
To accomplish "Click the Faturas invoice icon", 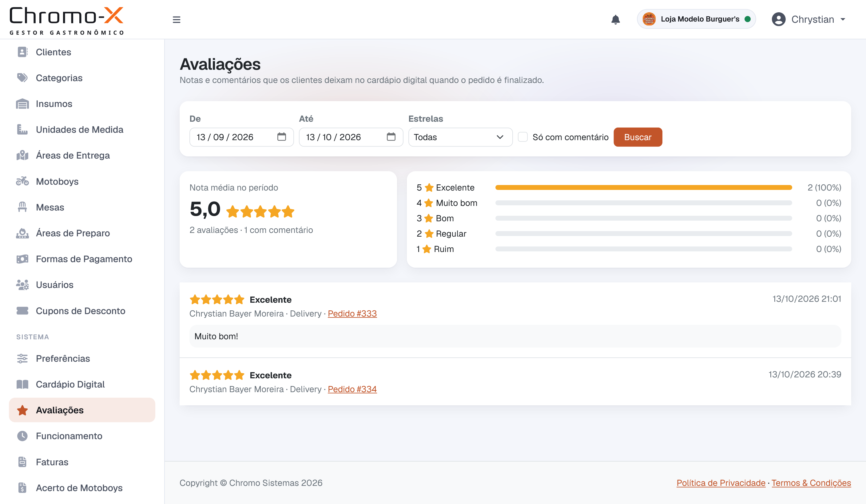I will click(22, 462).
